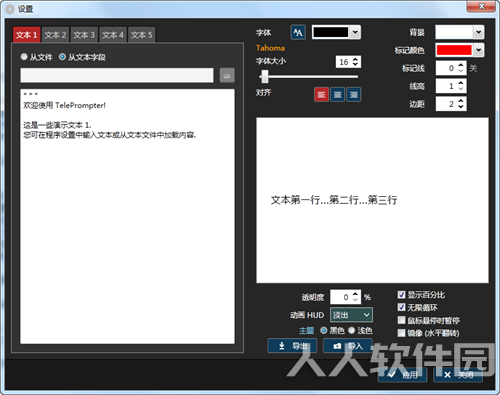
Task: Click the white 背景 color swatch
Action: 454,32
